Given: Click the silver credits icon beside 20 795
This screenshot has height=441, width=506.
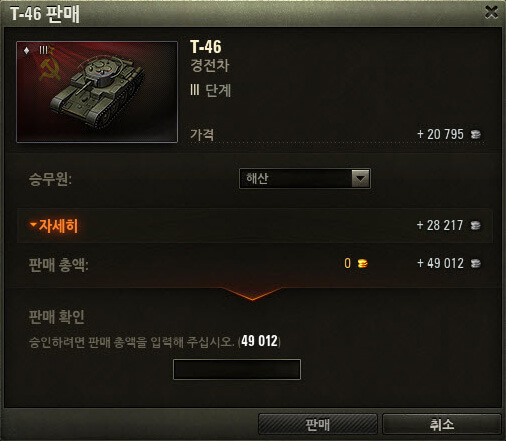Looking at the screenshot, I should (x=476, y=134).
